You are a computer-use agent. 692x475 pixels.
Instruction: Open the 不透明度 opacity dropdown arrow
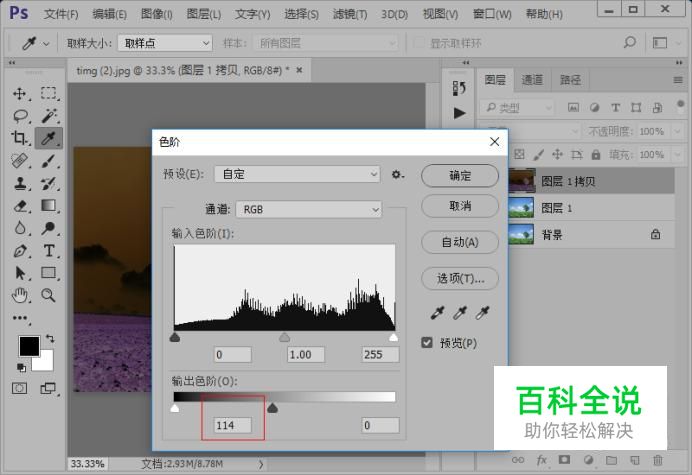point(677,131)
